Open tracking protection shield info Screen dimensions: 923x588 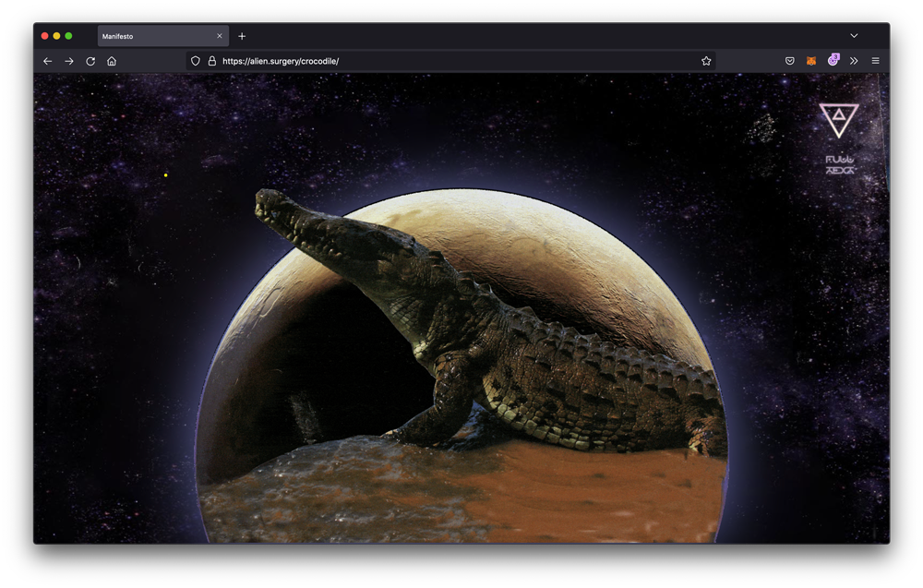pos(196,61)
